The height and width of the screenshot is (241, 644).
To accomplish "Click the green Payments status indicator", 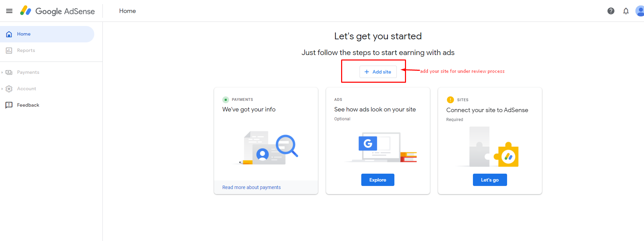I will tap(226, 99).
